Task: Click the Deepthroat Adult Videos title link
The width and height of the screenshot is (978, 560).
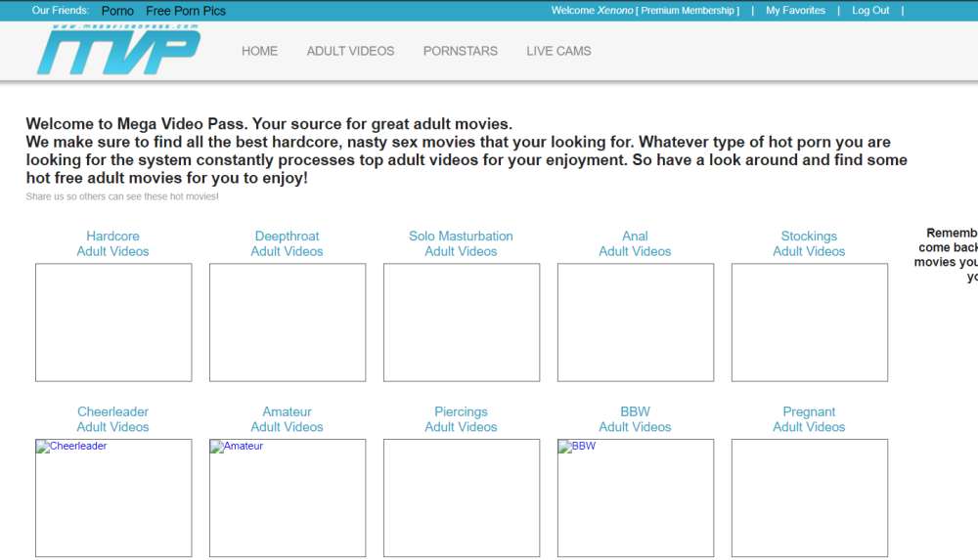Action: coord(287,243)
